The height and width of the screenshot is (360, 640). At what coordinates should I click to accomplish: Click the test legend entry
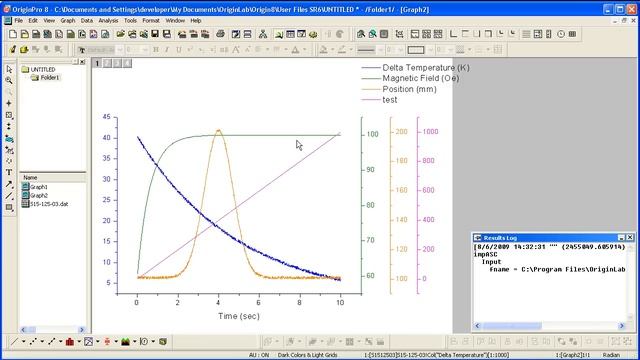pyautogui.click(x=379, y=100)
